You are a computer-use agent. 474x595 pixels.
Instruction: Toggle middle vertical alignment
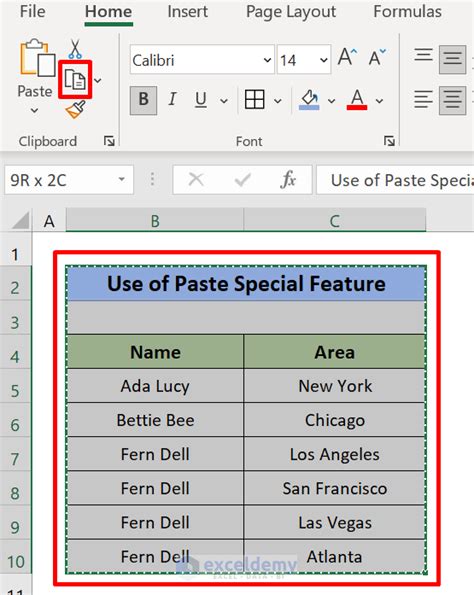click(452, 59)
